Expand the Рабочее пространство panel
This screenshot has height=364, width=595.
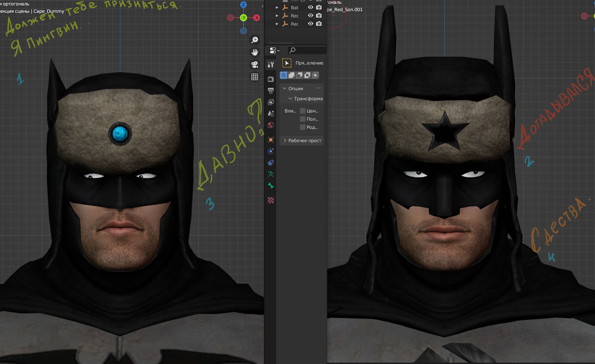pos(285,141)
